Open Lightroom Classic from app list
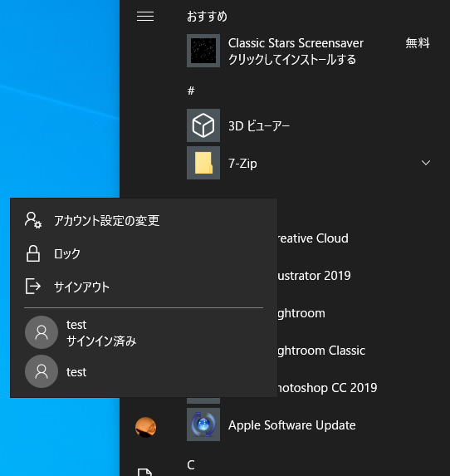The height and width of the screenshot is (476, 450). [321, 351]
